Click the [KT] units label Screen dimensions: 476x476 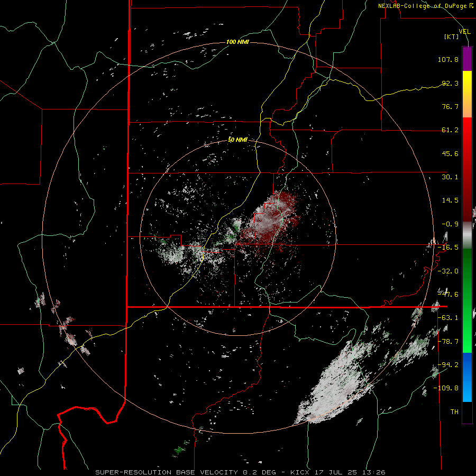[452, 36]
